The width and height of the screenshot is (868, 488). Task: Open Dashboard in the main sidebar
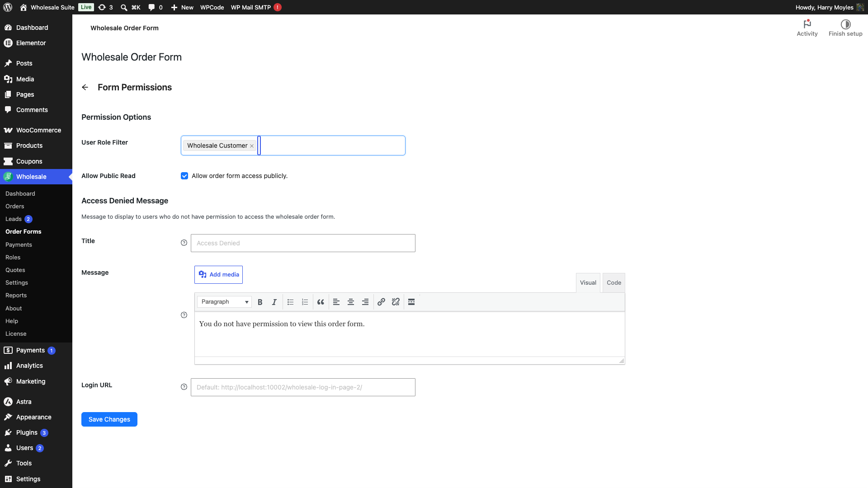pos(36,28)
